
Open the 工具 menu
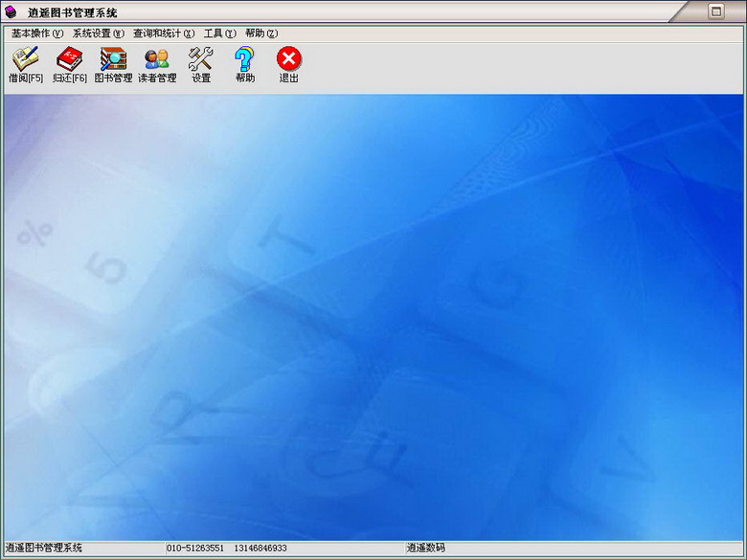pyautogui.click(x=219, y=34)
